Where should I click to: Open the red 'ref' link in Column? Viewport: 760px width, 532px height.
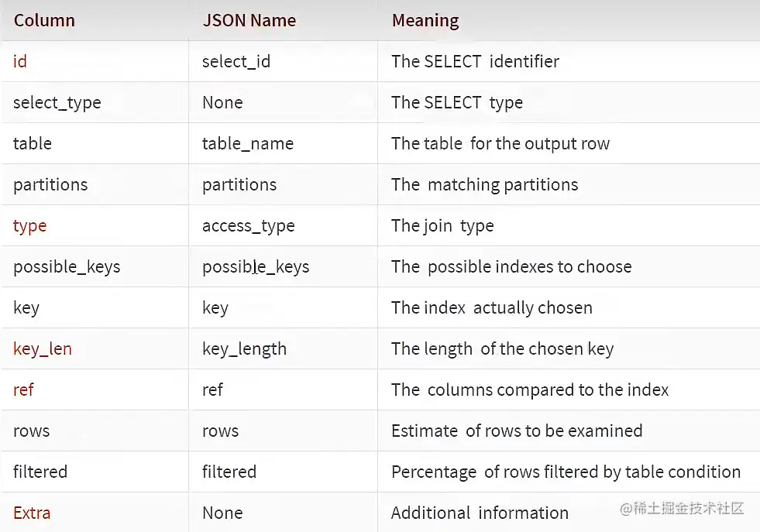click(23, 390)
